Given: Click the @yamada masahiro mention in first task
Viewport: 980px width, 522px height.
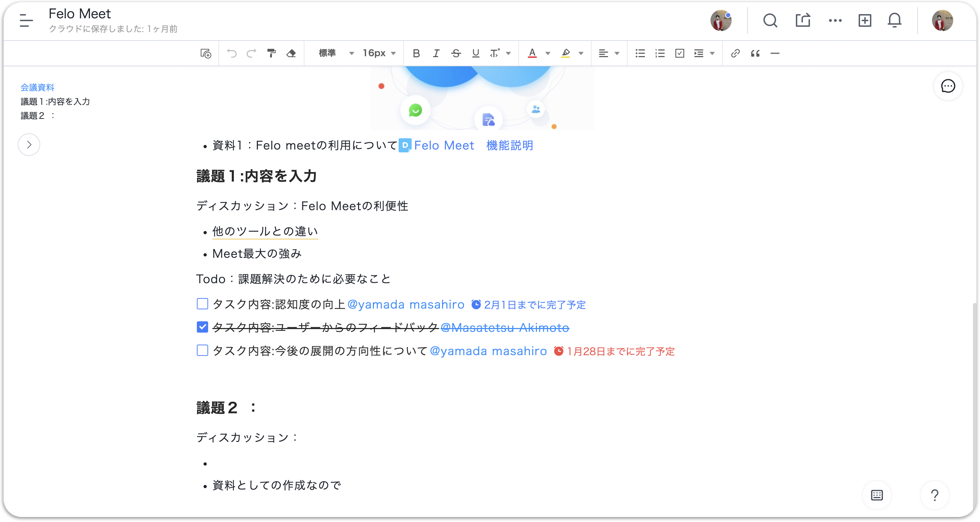Looking at the screenshot, I should click(406, 304).
